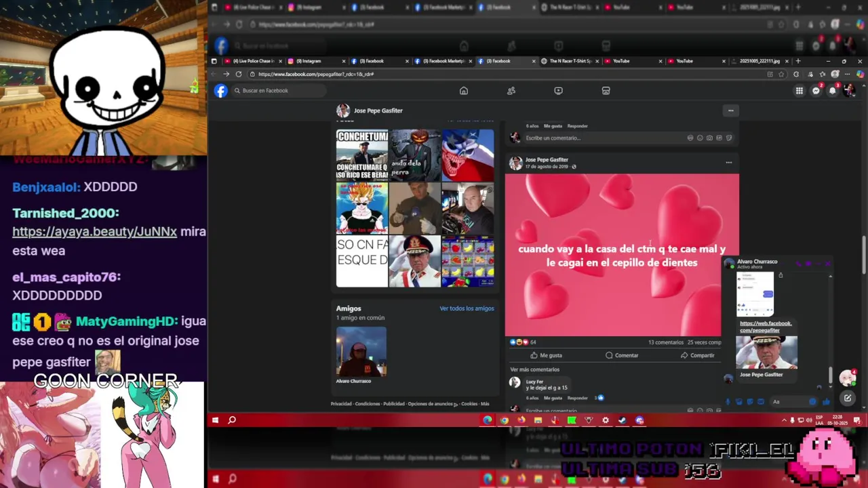Expand Ver más comentarios

click(535, 369)
